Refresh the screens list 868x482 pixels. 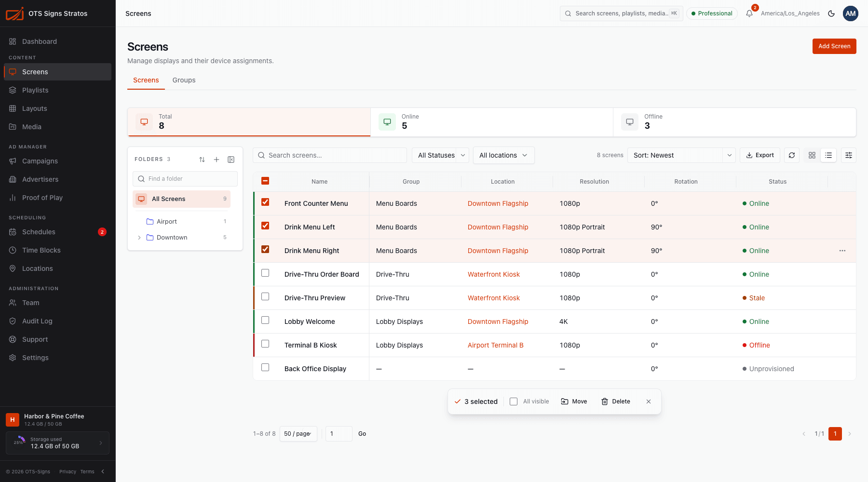click(792, 155)
